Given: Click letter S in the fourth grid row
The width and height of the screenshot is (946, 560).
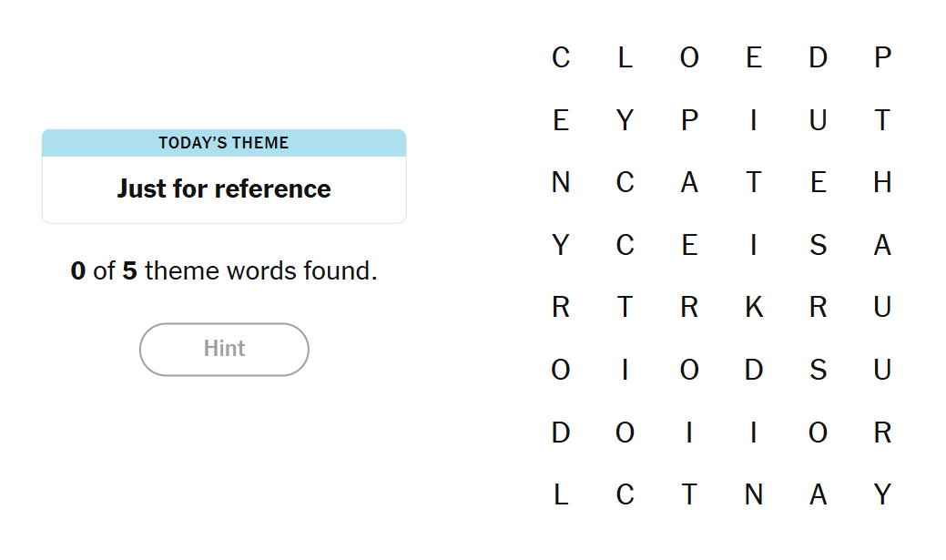Looking at the screenshot, I should point(818,245).
